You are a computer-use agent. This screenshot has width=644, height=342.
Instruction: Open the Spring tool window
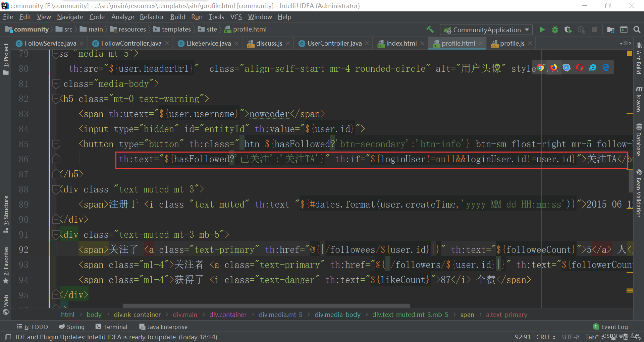click(71, 327)
